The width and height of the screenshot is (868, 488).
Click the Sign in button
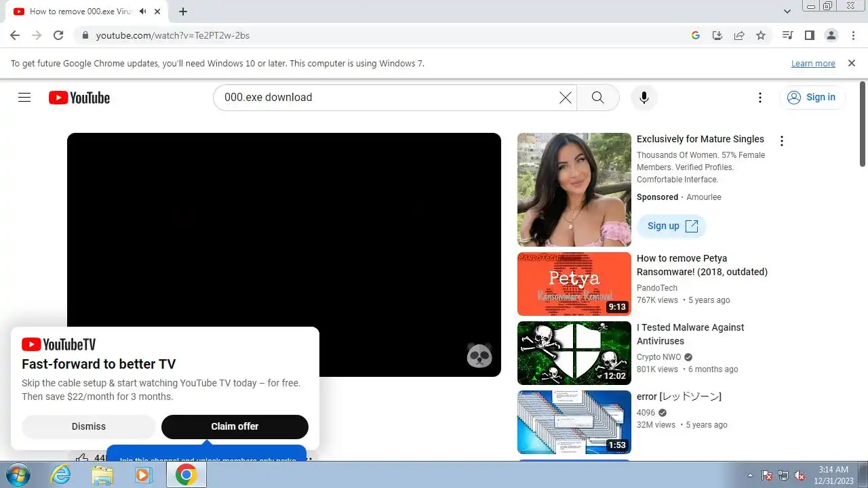[x=812, y=98]
